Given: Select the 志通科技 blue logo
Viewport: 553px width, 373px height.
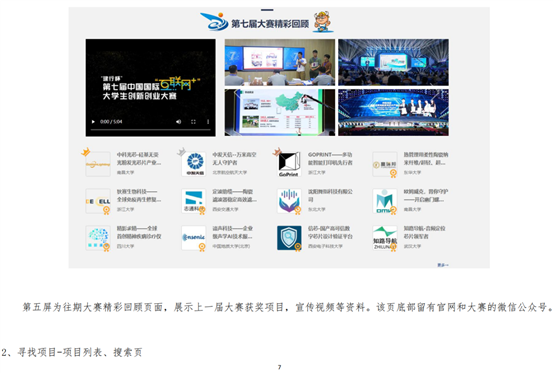Looking at the screenshot, I should 194,201.
